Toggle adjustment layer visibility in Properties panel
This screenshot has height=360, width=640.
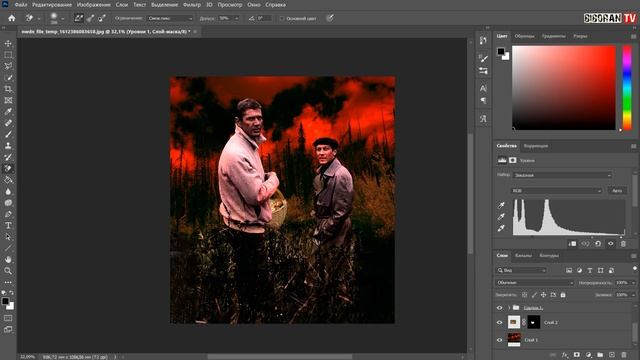coord(611,244)
